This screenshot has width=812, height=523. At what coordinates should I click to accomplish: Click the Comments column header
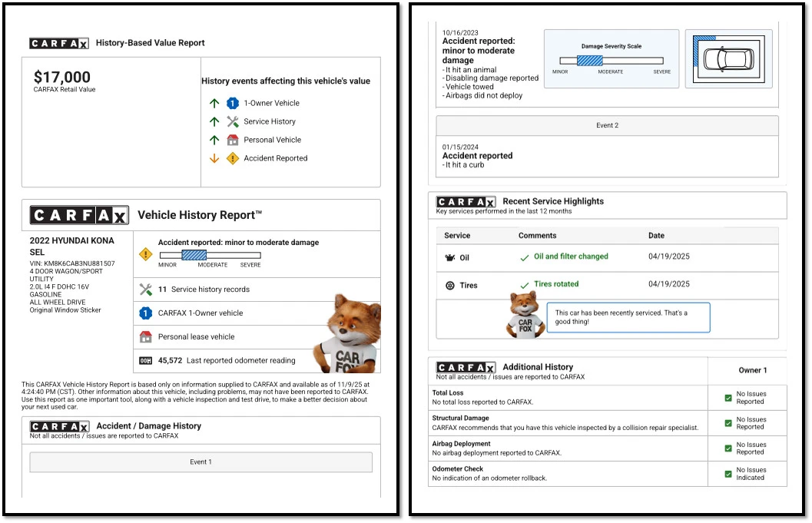(x=537, y=236)
